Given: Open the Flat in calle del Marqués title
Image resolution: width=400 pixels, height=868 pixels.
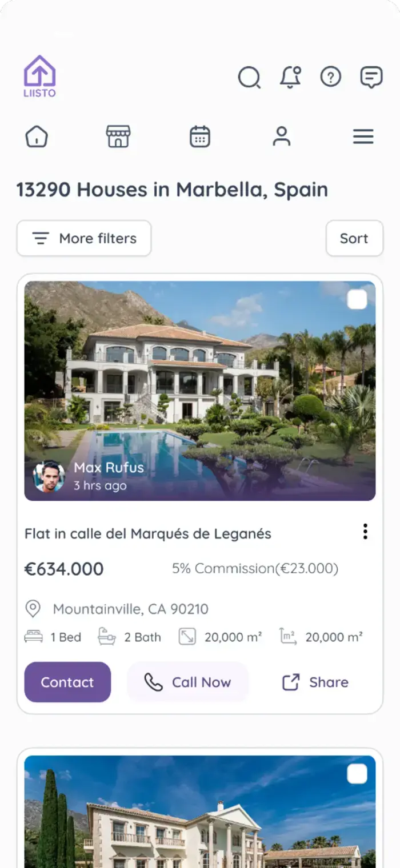Looking at the screenshot, I should [147, 534].
